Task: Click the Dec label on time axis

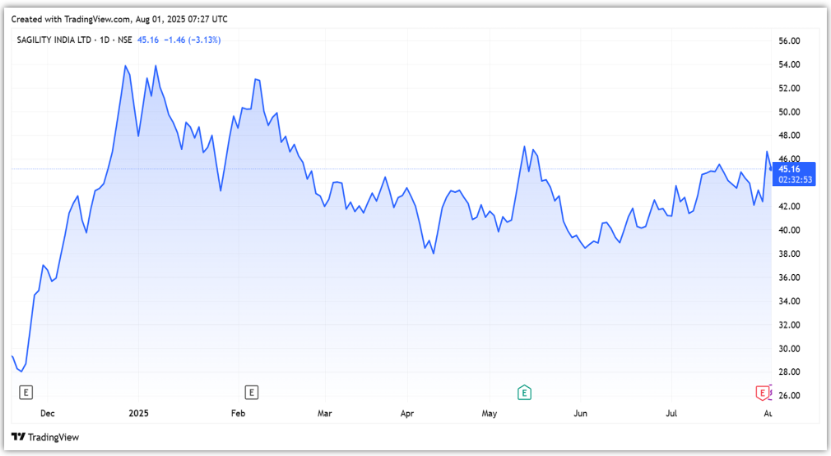Action: pyautogui.click(x=47, y=412)
